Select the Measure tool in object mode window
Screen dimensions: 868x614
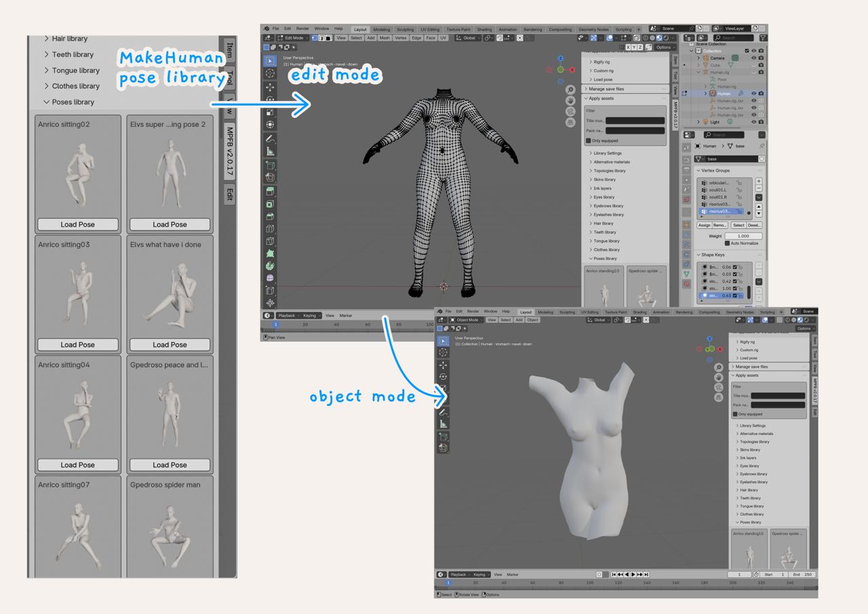[x=443, y=424]
